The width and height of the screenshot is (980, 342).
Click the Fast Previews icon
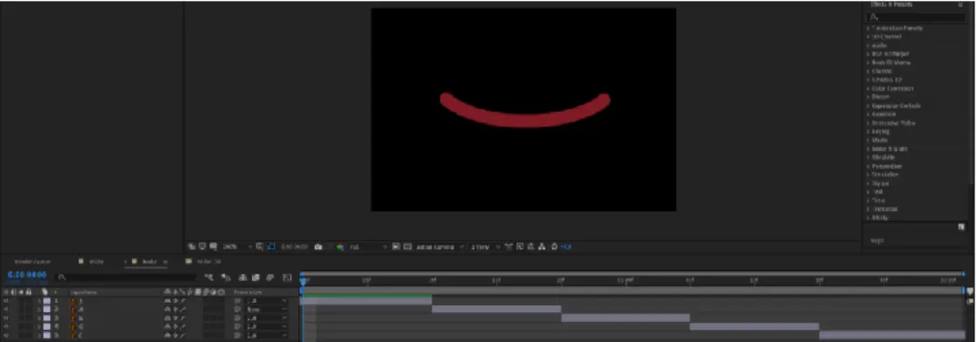tap(520, 247)
